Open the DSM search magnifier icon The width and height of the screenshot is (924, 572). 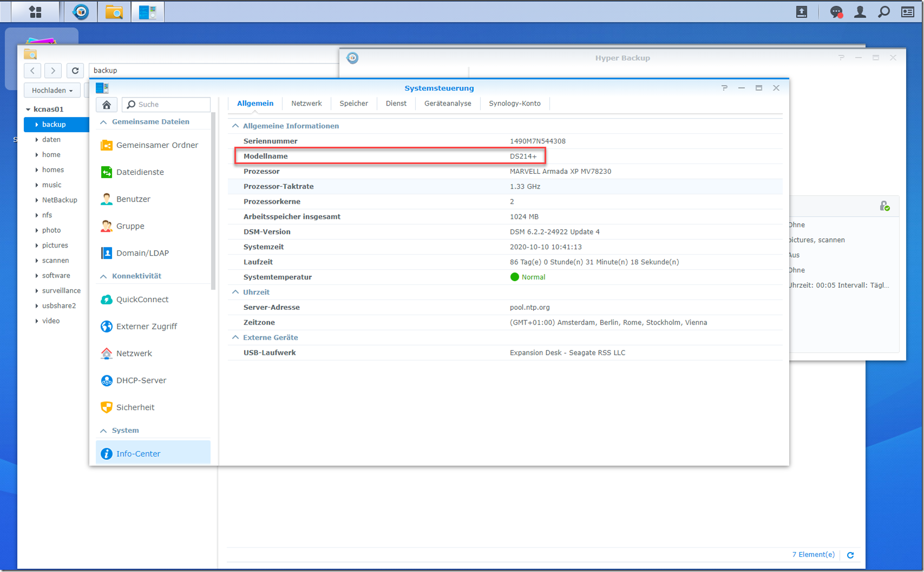click(884, 11)
